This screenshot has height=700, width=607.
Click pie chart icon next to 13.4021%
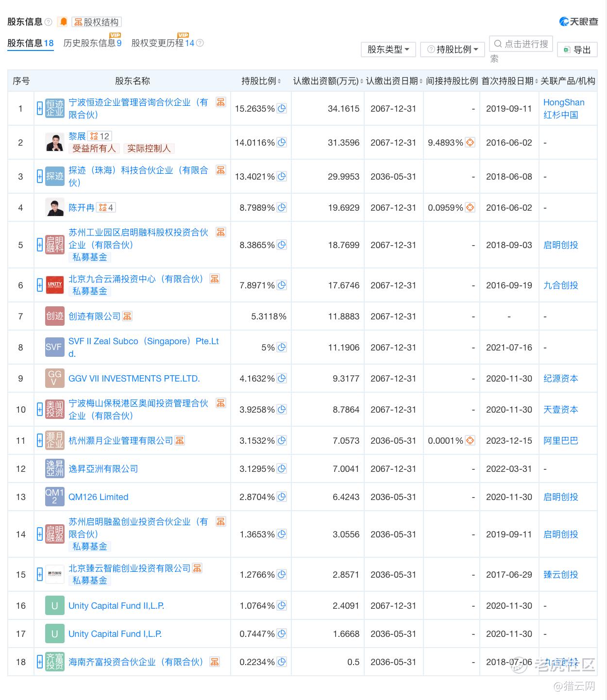pos(282,177)
